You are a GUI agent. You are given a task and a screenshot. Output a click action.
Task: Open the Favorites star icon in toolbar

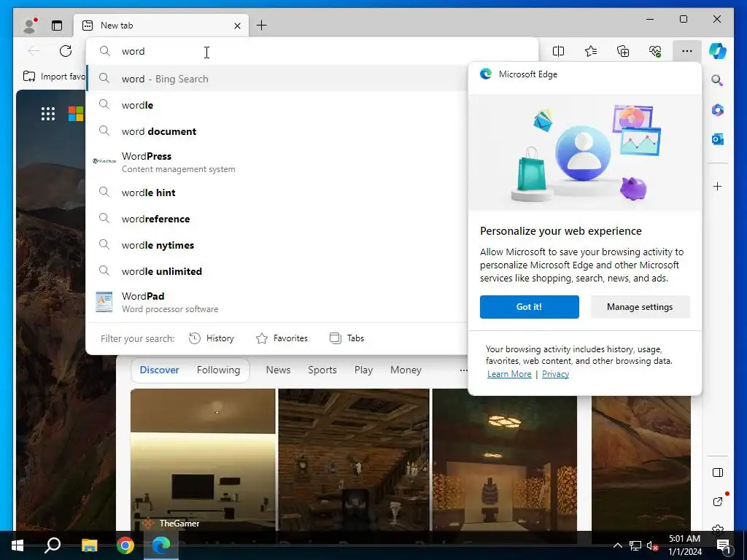click(591, 51)
